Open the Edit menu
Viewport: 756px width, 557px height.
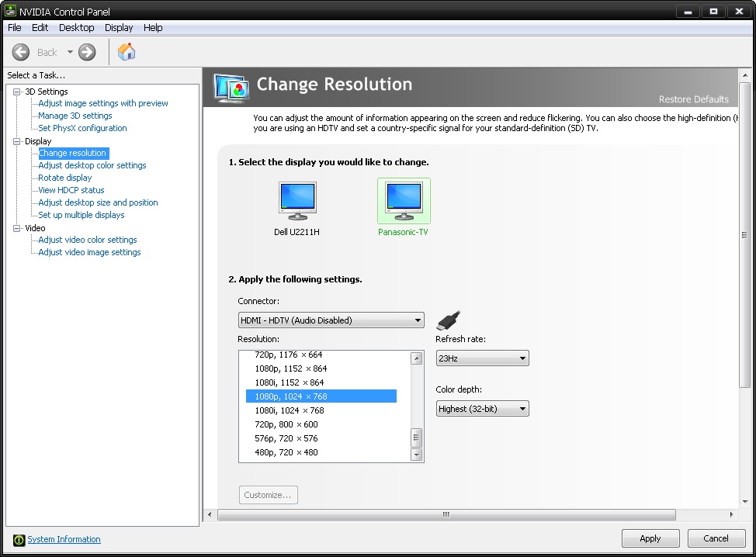coord(40,27)
